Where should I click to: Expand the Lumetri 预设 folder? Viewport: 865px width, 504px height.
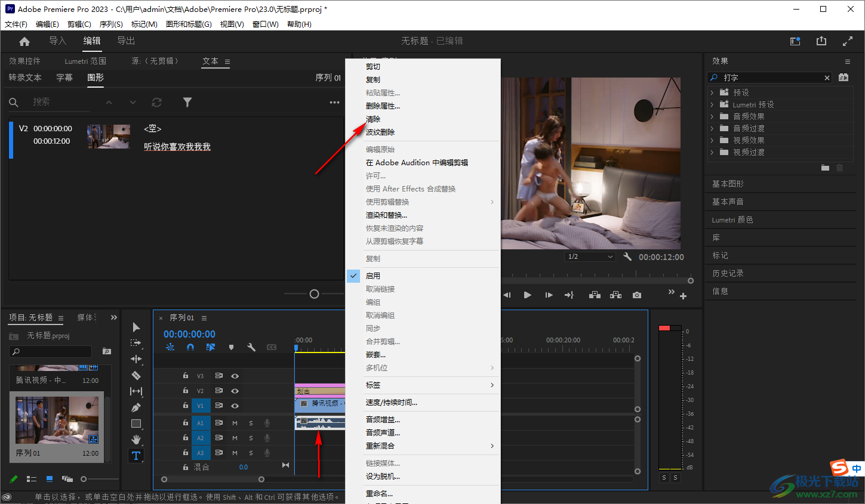(712, 104)
